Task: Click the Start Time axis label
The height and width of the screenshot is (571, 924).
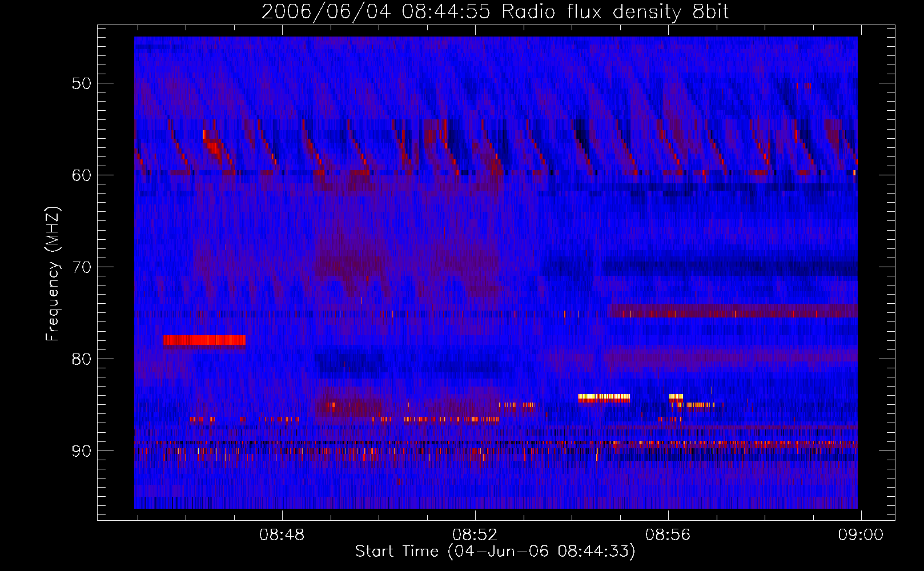Action: (x=495, y=552)
